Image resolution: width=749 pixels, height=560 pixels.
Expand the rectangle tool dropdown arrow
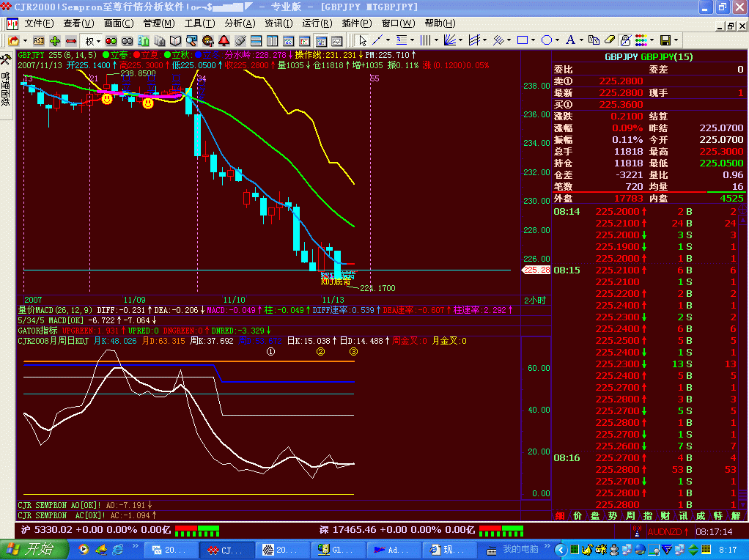tap(533, 40)
